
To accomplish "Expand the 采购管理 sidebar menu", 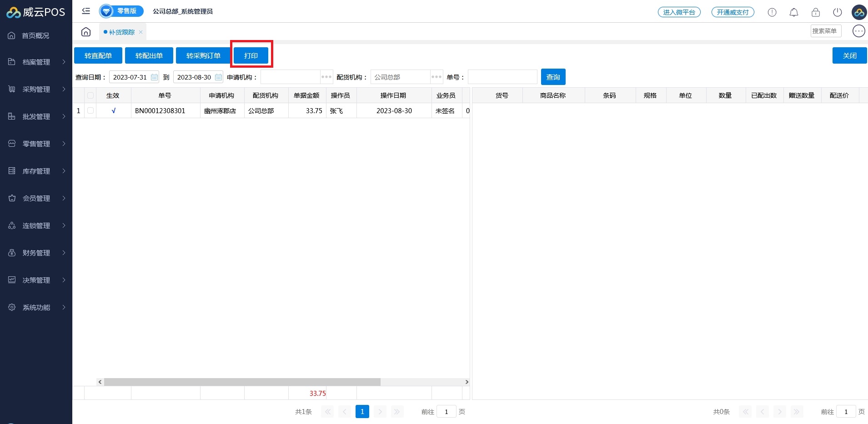I will tap(36, 89).
